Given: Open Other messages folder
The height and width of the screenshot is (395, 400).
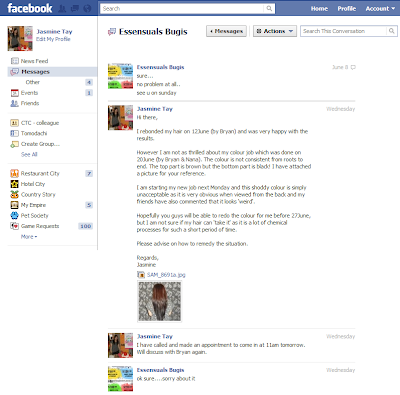Looking at the screenshot, I should (x=33, y=82).
